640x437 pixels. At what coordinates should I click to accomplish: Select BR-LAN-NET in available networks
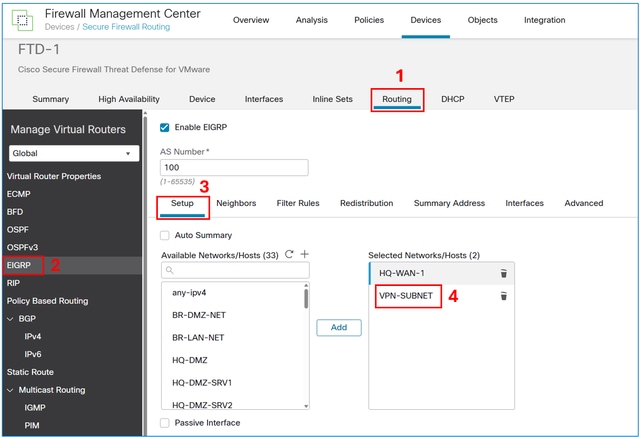point(198,338)
